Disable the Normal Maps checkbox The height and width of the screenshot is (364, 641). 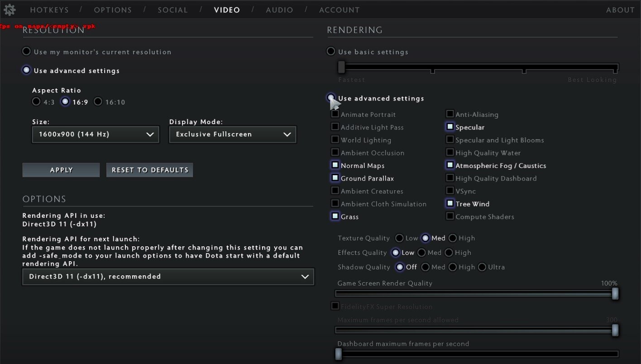click(335, 165)
